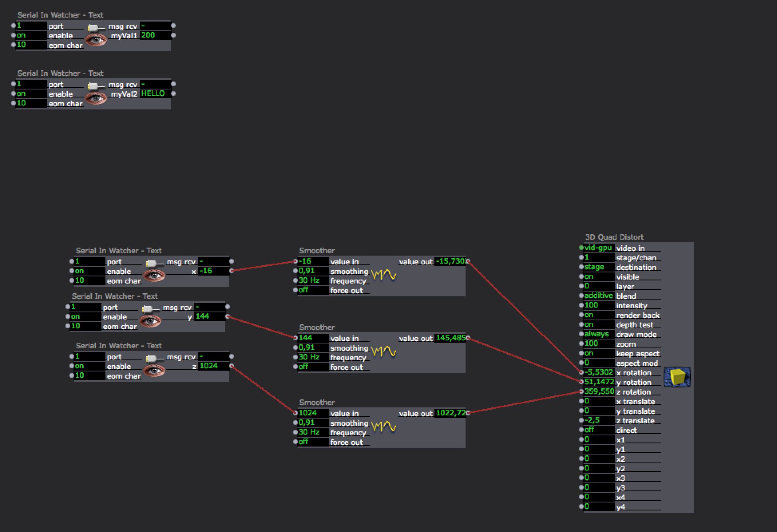Click the eye icon on the x Serial Watcher

pyautogui.click(x=154, y=275)
